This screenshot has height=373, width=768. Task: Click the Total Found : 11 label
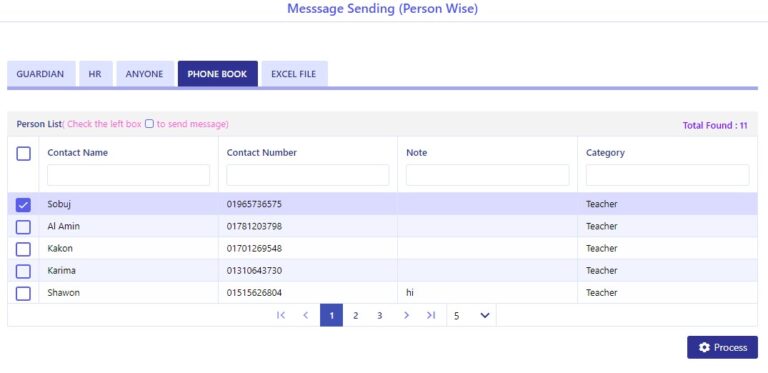715,125
